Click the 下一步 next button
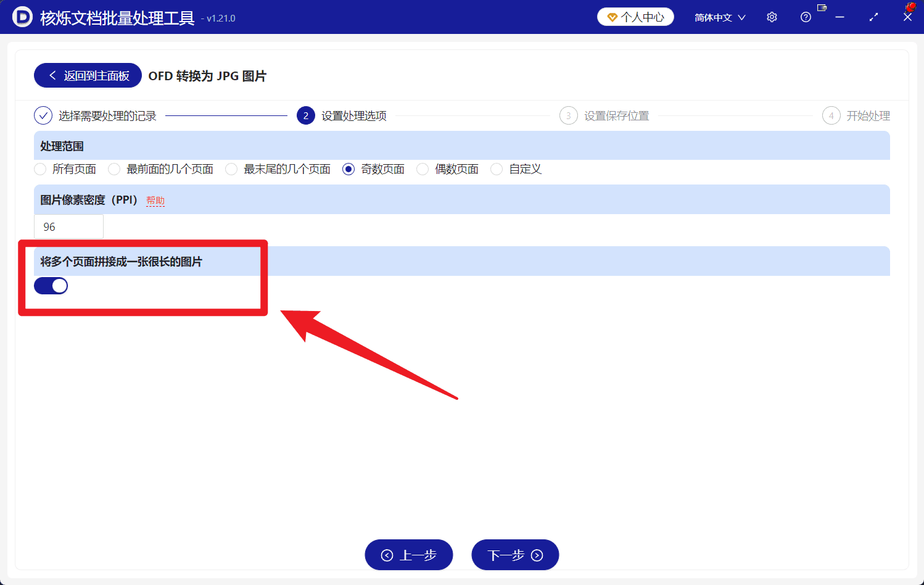 (515, 554)
